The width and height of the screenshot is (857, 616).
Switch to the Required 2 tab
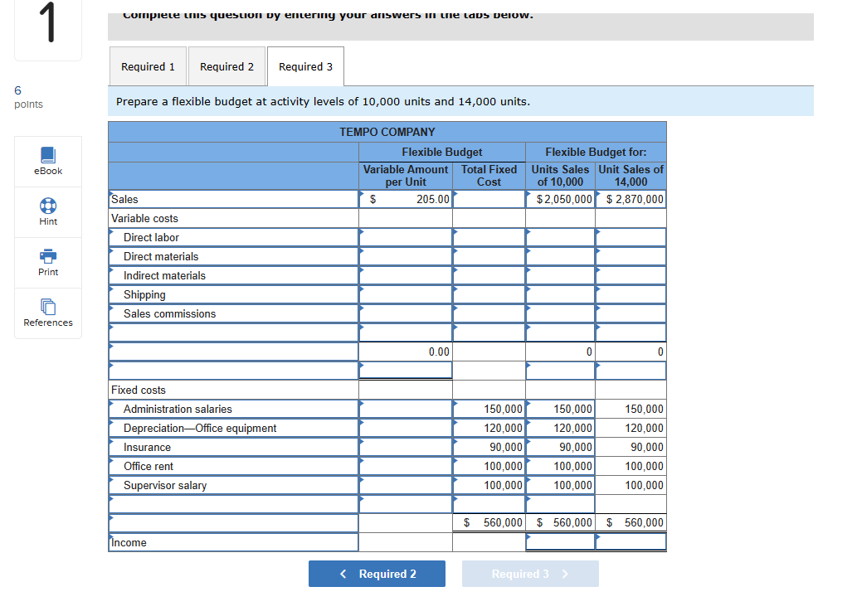(226, 66)
